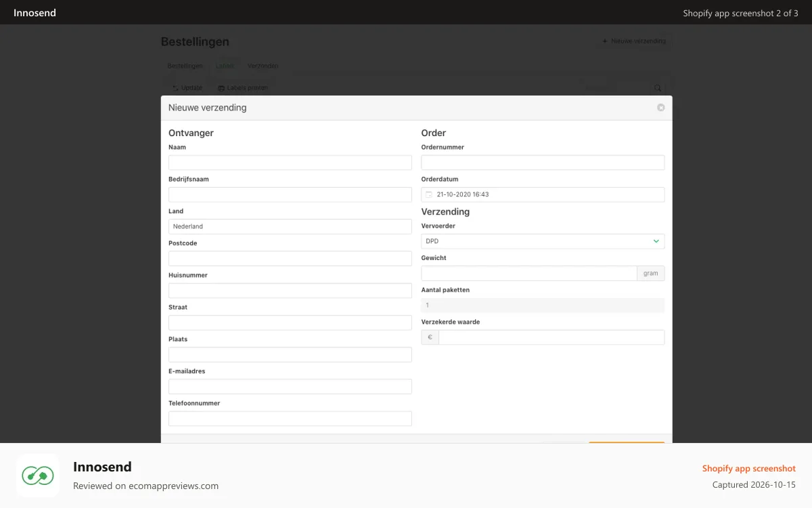
Task: Switch to the dimmed Labels tab
Action: 225,66
